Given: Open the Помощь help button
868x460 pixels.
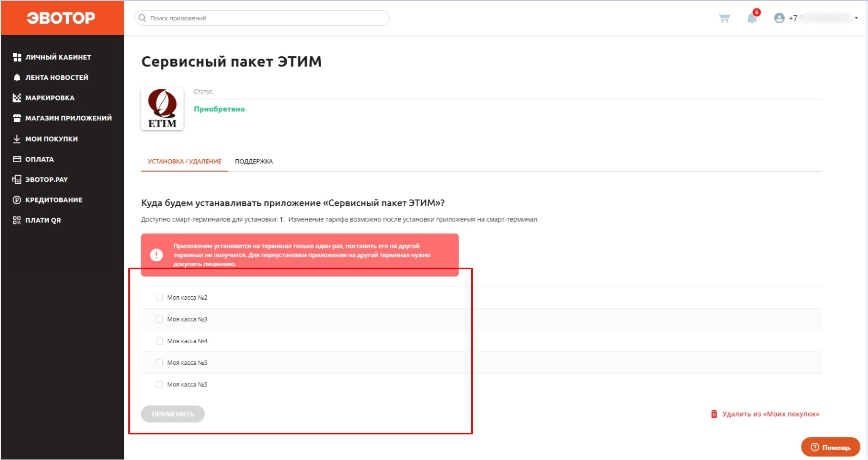Looking at the screenshot, I should coord(831,447).
